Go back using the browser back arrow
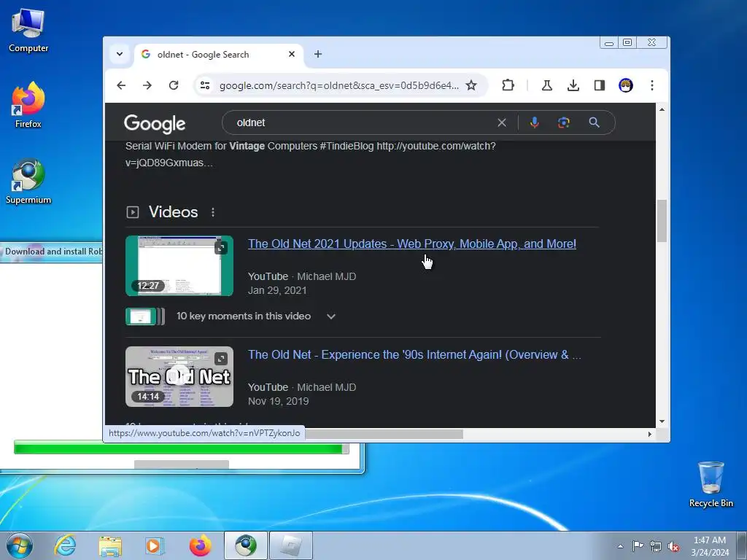Screen dimensions: 747x560 [x=121, y=85]
